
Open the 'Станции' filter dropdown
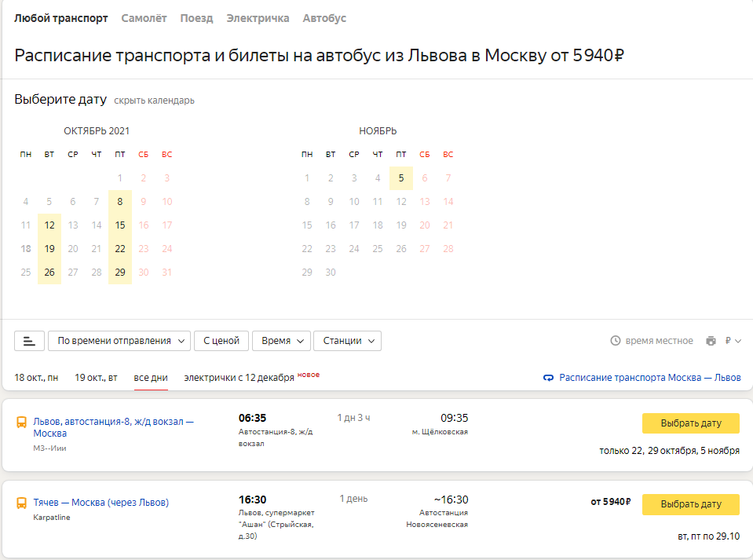click(x=347, y=341)
